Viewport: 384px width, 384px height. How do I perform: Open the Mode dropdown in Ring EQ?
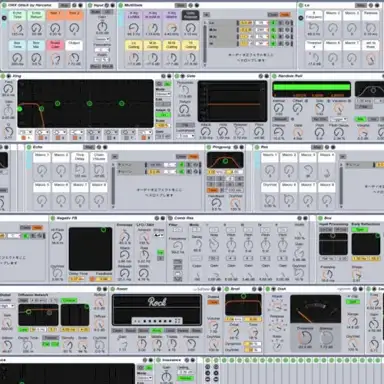[163, 94]
